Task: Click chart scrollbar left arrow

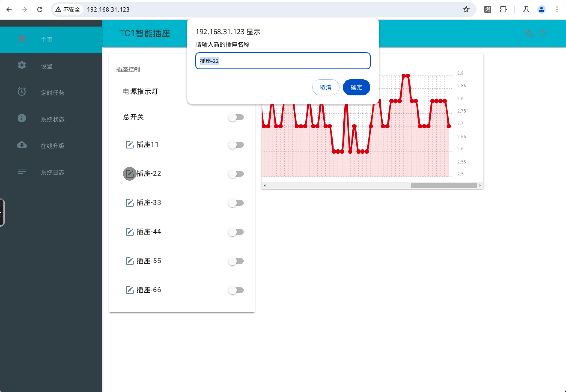Action: tap(265, 186)
